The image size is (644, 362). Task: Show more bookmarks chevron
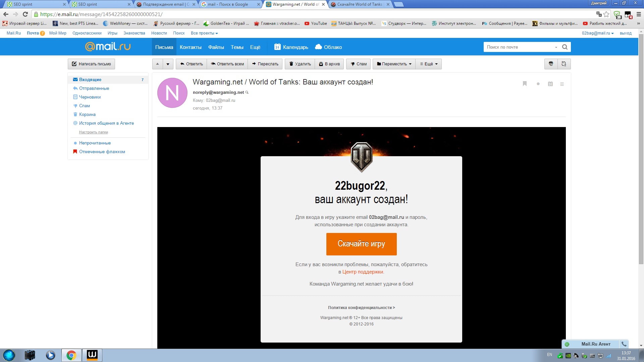tap(638, 23)
